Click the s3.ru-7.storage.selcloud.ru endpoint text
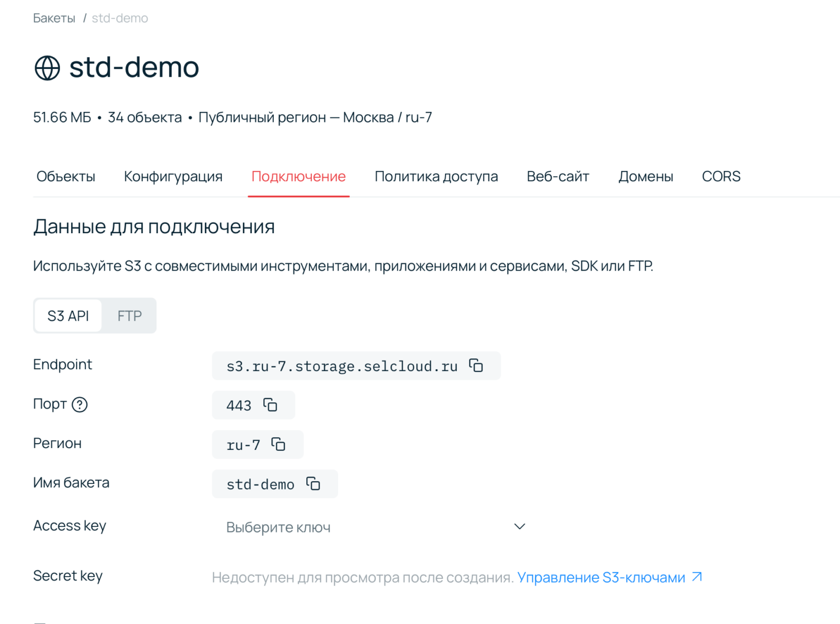840x624 pixels. click(x=342, y=366)
